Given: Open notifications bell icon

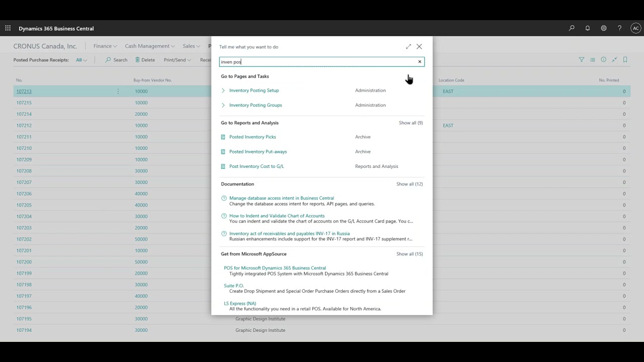Looking at the screenshot, I should click(x=588, y=28).
